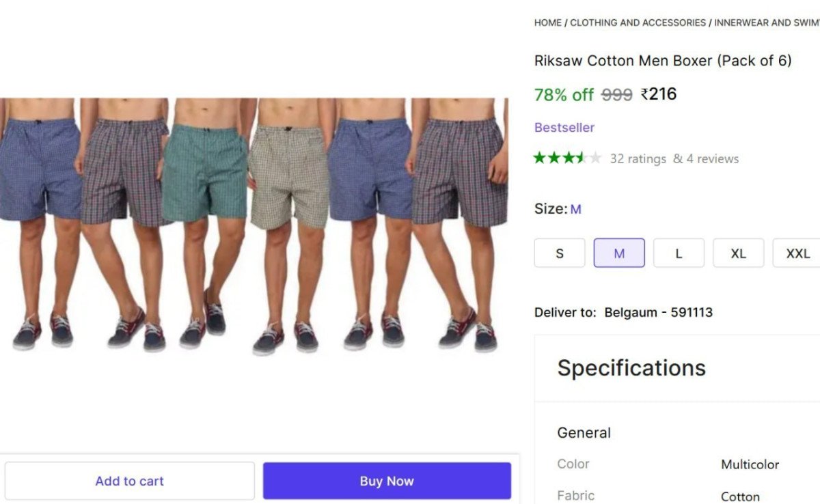This screenshot has height=504, width=820.
Task: Open the 32 ratings link
Action: tap(638, 159)
